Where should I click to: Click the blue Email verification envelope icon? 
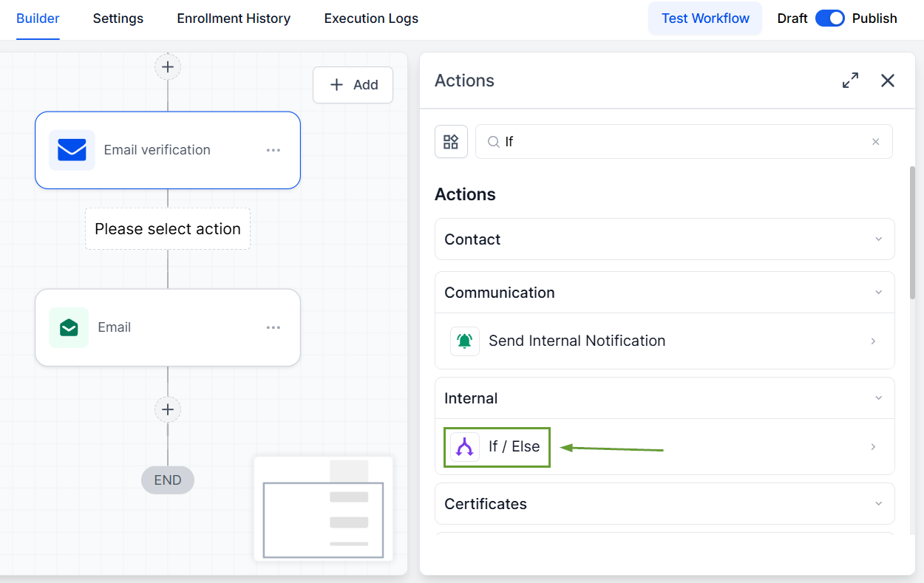pyautogui.click(x=72, y=150)
